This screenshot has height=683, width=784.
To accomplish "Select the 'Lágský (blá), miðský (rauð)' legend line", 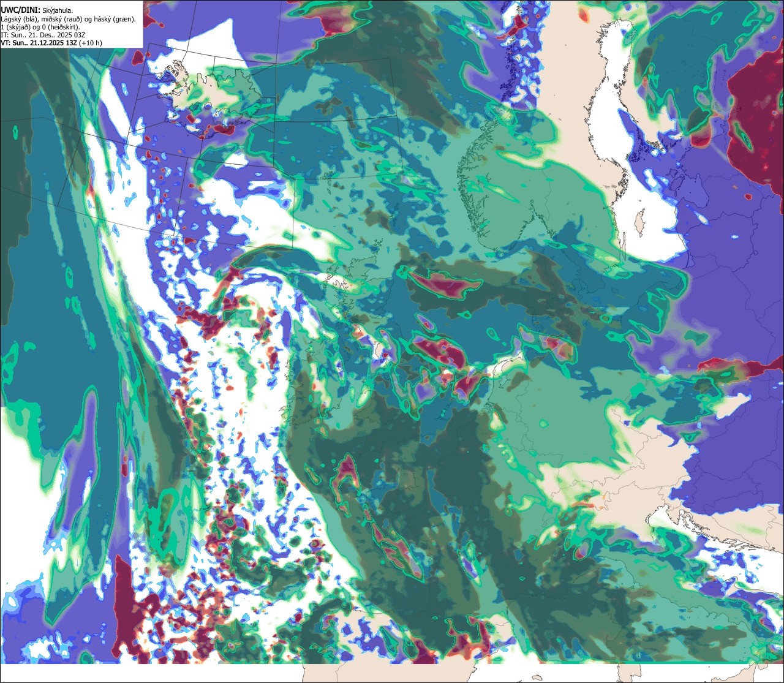I will 69,19.
